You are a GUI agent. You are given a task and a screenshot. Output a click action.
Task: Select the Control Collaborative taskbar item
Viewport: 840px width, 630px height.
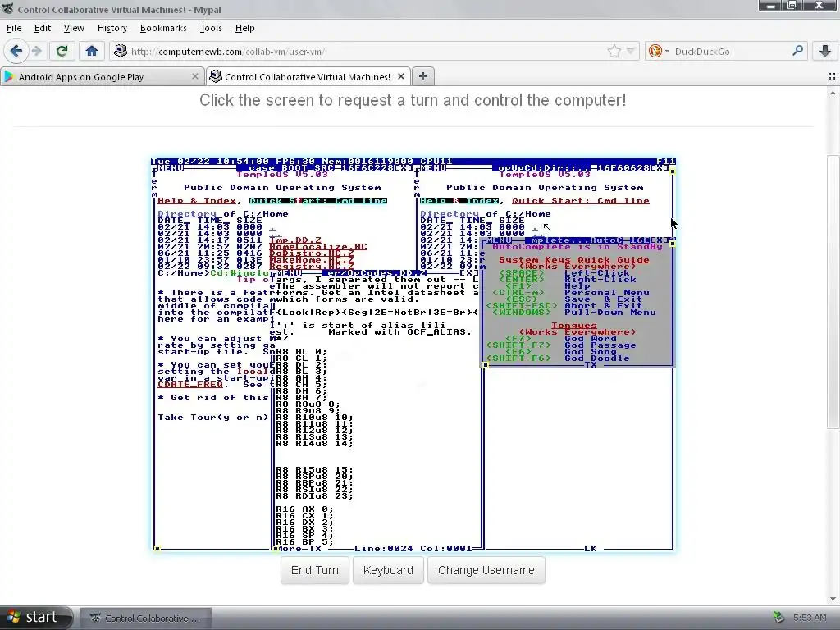(146, 619)
